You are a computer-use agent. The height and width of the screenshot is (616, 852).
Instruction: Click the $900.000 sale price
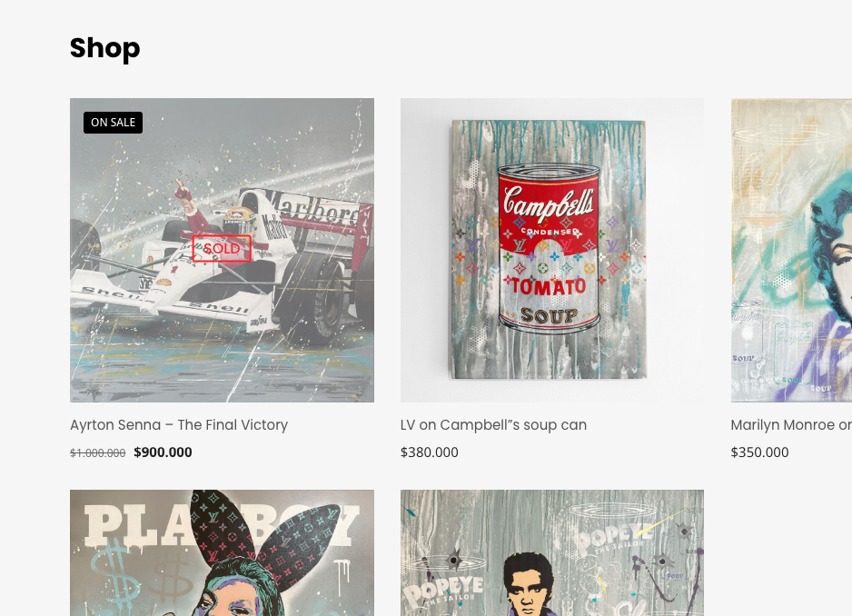tap(163, 452)
